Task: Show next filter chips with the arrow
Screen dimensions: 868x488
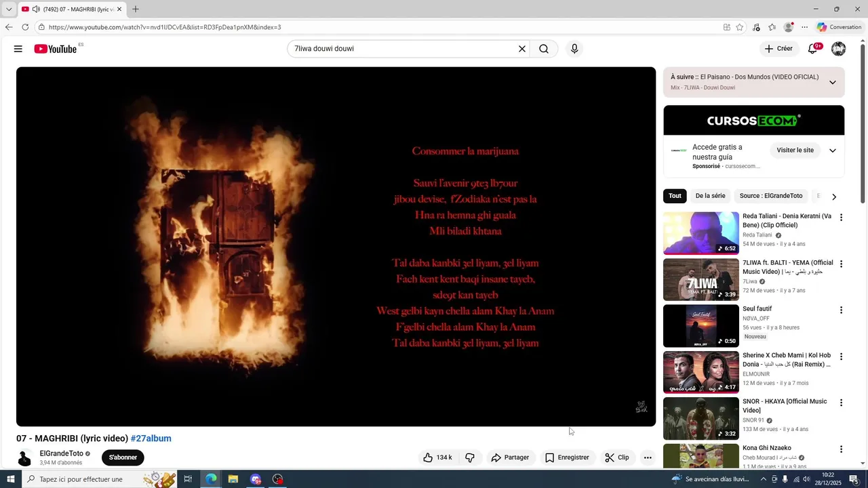Action: click(834, 197)
